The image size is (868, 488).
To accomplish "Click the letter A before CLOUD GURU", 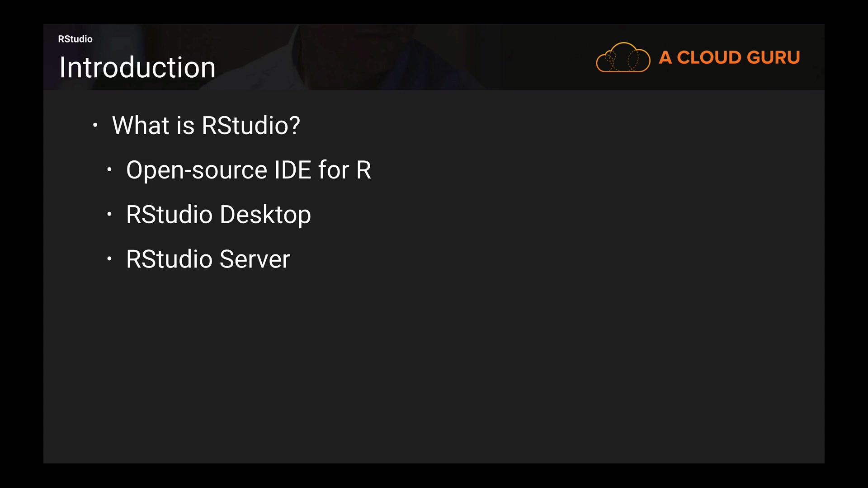I will tap(665, 57).
